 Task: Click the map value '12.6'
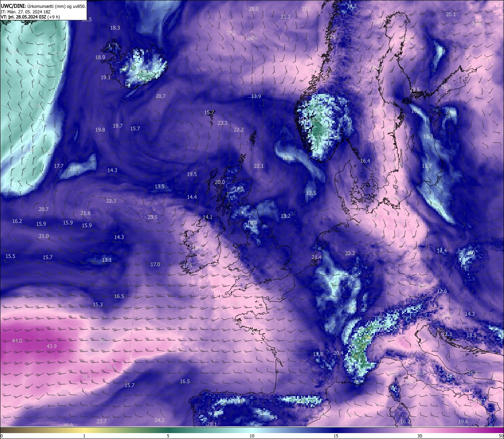pos(442,291)
